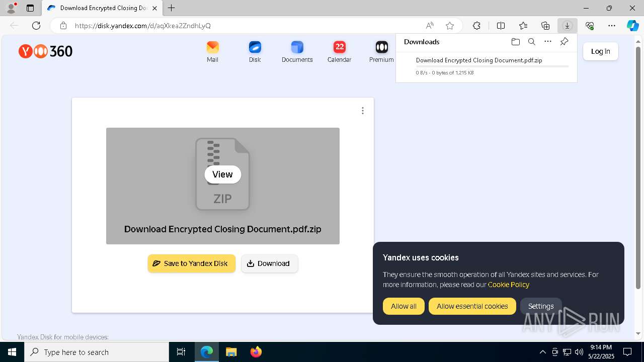Viewport: 644px width, 362px height.
Task: Open the Favorites toolbar icon
Action: click(x=523, y=26)
